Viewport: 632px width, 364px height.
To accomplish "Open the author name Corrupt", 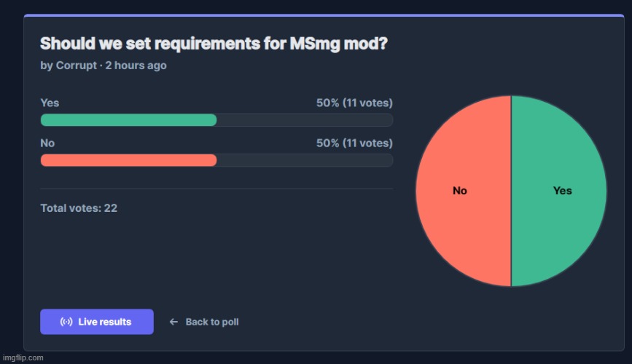I will pyautogui.click(x=77, y=66).
